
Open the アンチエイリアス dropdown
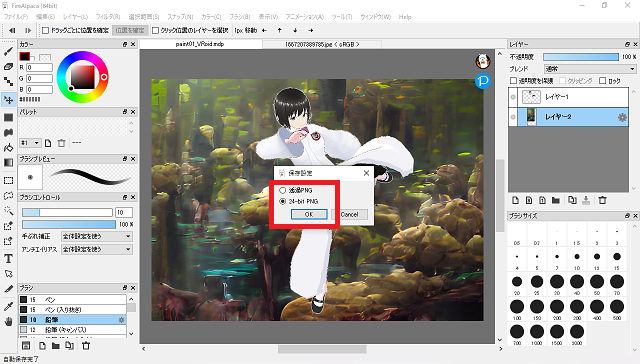(97, 249)
